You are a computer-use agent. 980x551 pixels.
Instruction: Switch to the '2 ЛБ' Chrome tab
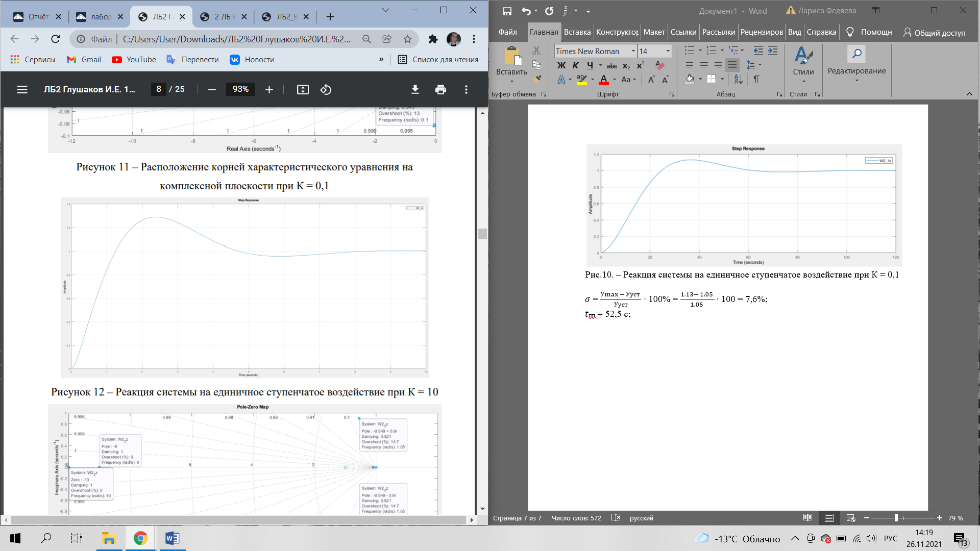pos(224,17)
